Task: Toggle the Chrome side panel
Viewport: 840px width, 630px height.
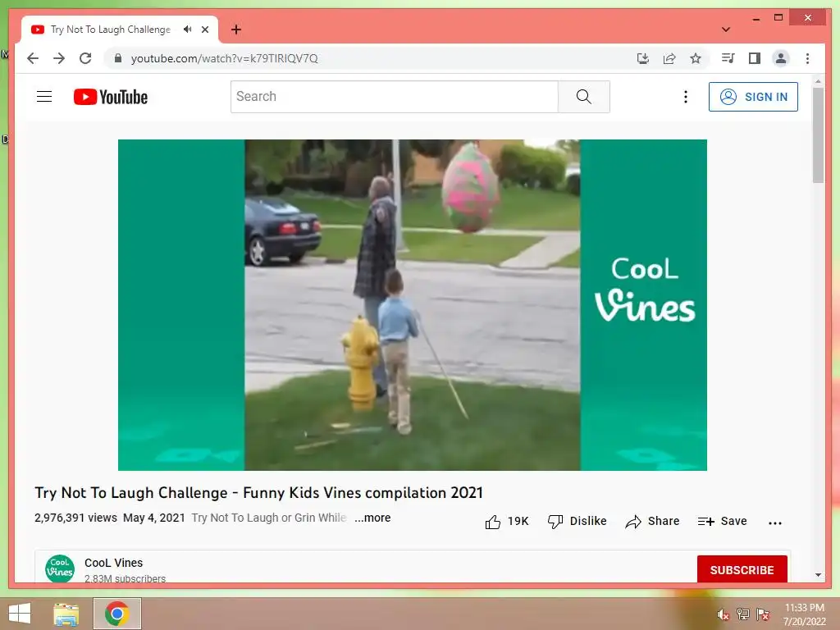Action: point(755,58)
